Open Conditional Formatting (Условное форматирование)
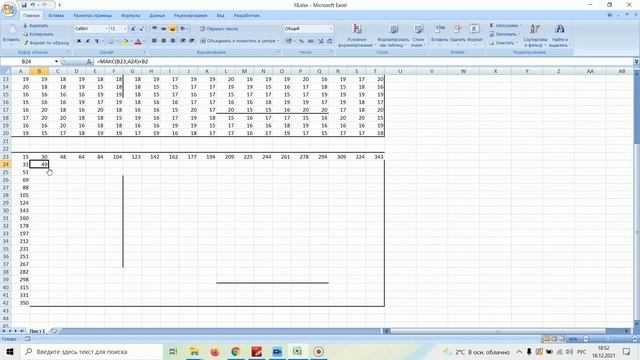This screenshot has width=640, height=360. [357, 35]
